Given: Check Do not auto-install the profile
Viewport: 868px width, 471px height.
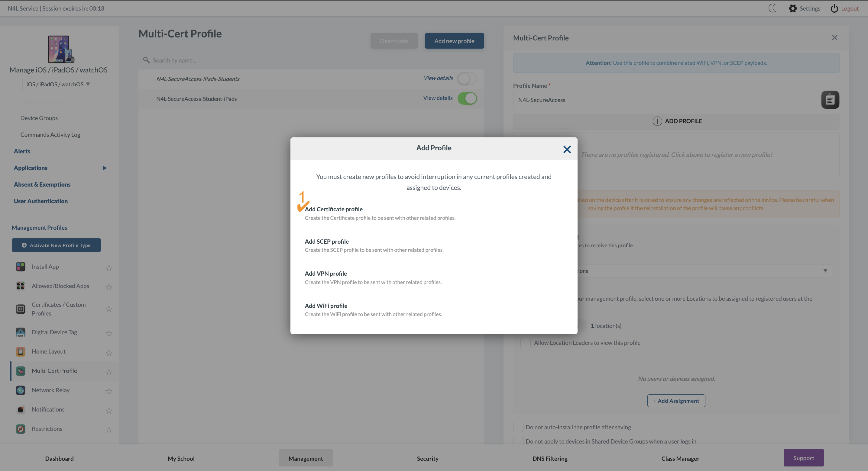Looking at the screenshot, I should (x=518, y=427).
